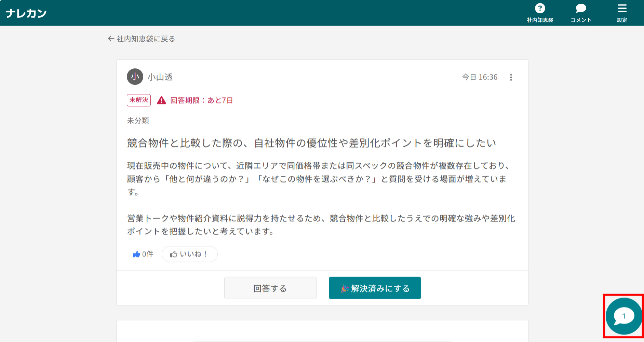Return via the 社内知恵袋に戻る link
The height and width of the screenshot is (342, 644).
click(145, 39)
